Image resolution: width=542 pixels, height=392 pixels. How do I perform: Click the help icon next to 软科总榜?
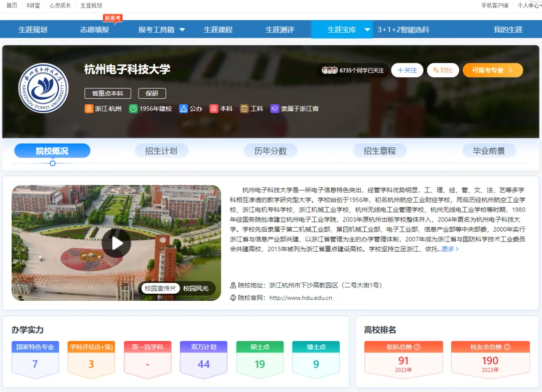417,347
